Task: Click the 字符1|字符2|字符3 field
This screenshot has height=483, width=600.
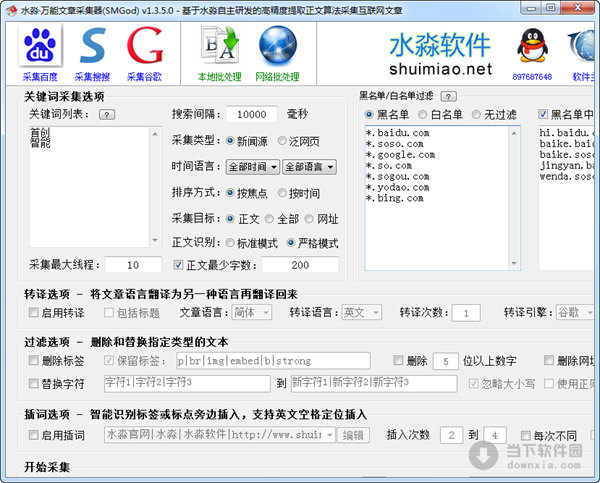Action: 187,383
